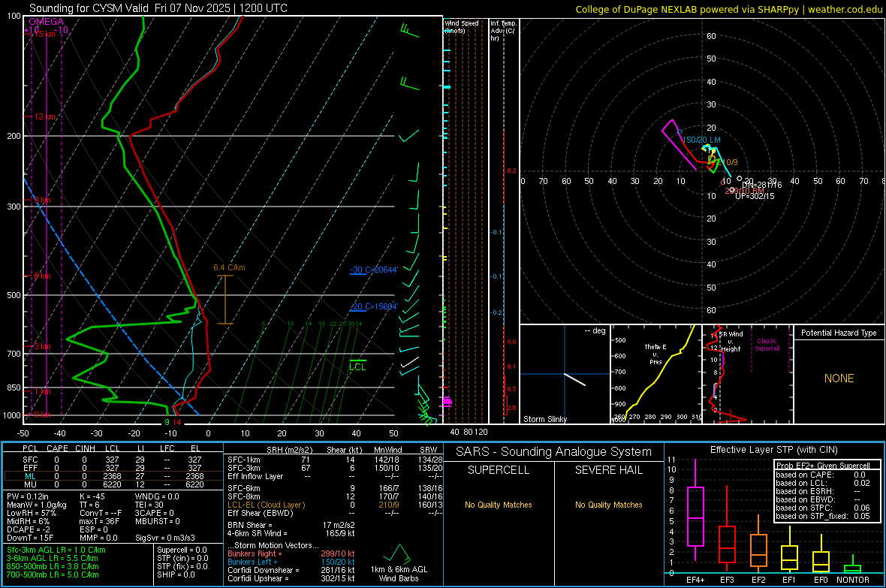Image resolution: width=886 pixels, height=588 pixels.
Task: Click the 'BRN Shear =' row
Action: 291,525
